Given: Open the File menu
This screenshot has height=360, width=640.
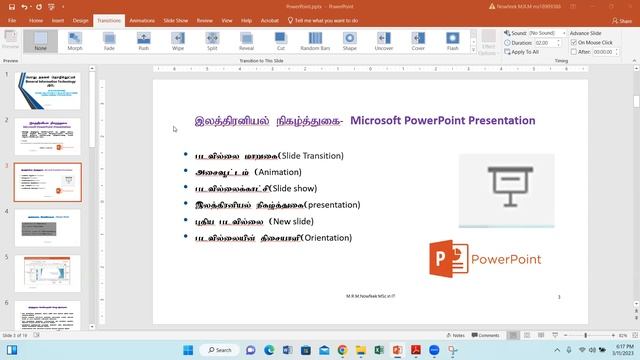Looking at the screenshot, I should [12, 20].
